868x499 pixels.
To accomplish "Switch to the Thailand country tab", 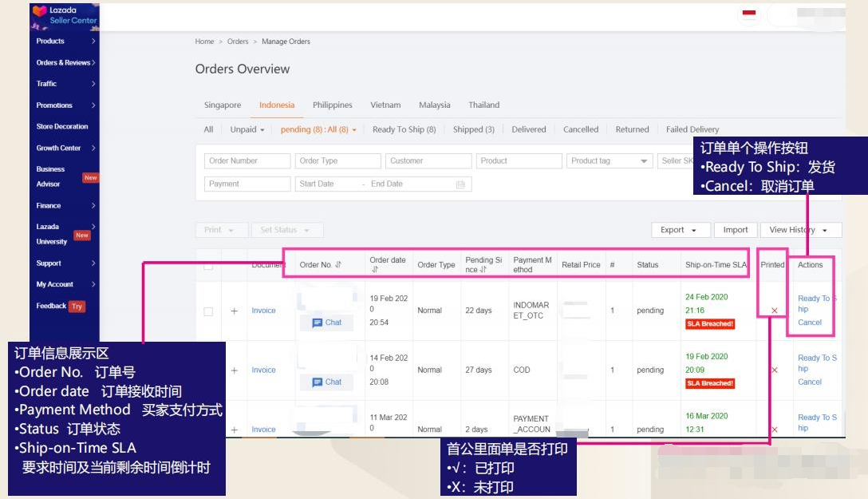I will tap(483, 105).
